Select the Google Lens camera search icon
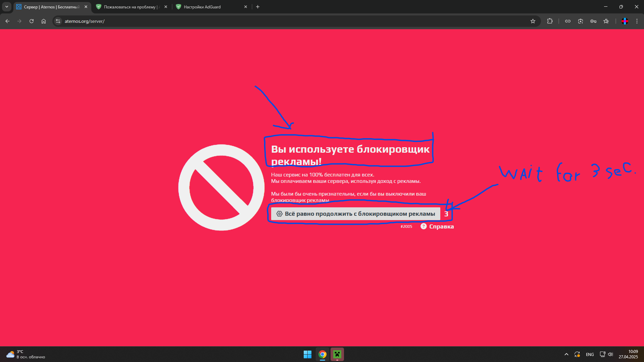Image resolution: width=644 pixels, height=362 pixels. pos(580,21)
